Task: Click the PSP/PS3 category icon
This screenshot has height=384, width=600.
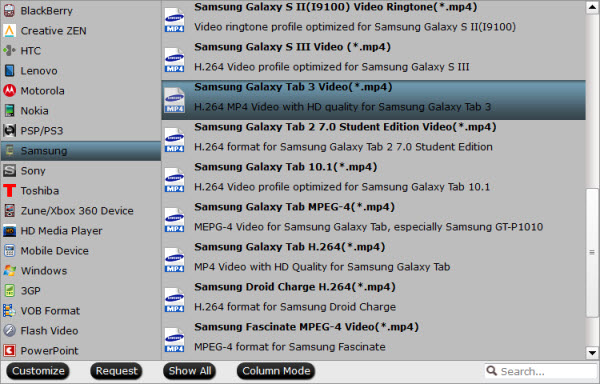Action: coord(9,130)
